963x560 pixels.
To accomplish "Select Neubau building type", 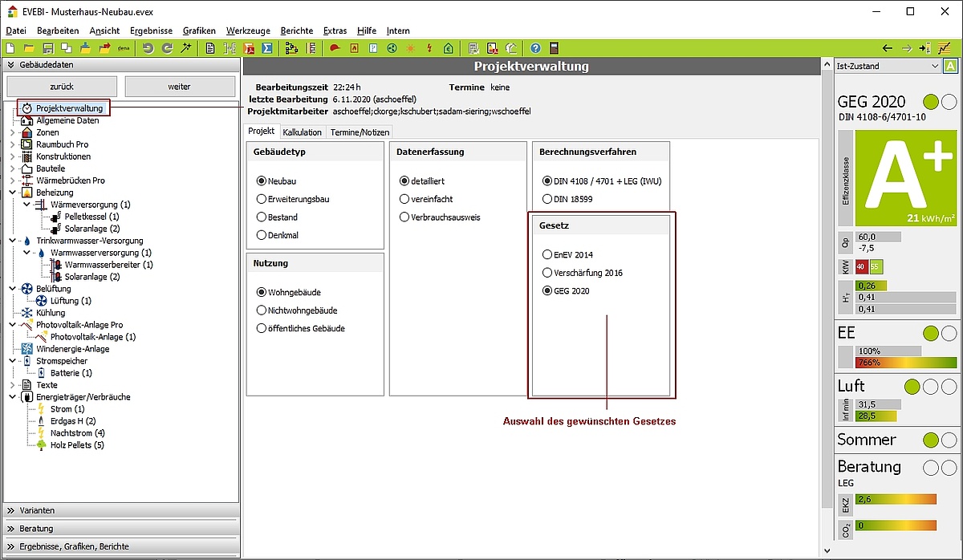I will pos(276,181).
